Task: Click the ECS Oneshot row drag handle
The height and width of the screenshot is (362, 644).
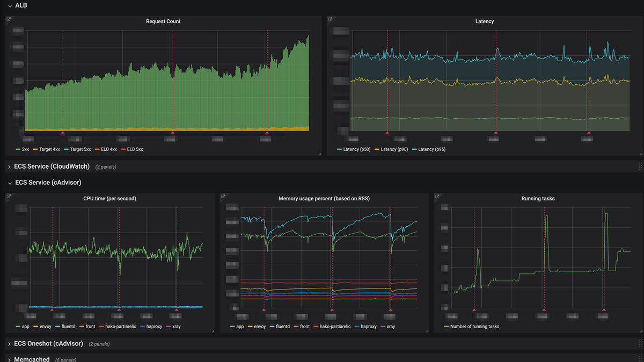Action: (640, 343)
